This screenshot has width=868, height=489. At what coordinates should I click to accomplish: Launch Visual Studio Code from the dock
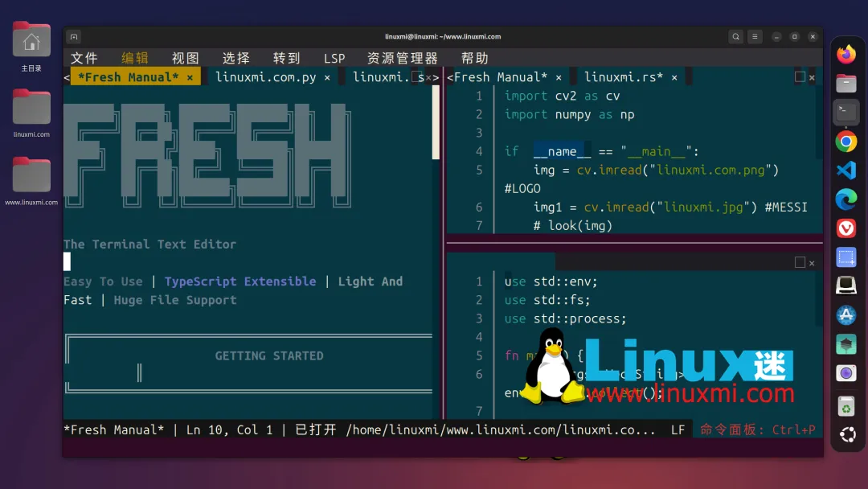(x=845, y=171)
